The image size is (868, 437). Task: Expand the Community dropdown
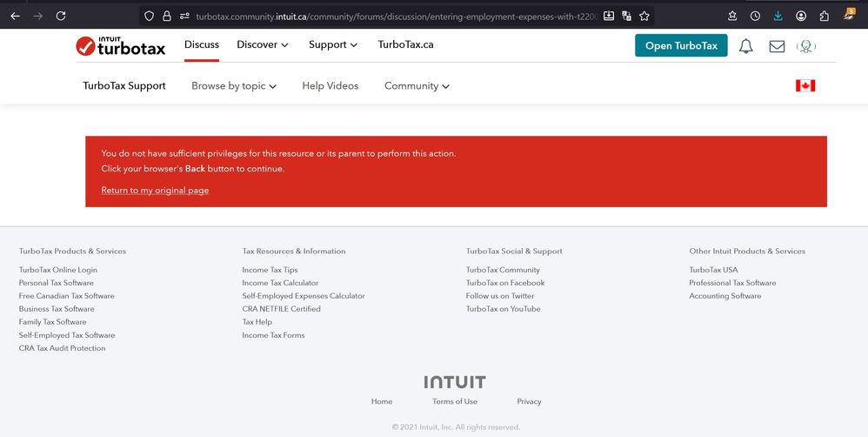click(x=417, y=85)
